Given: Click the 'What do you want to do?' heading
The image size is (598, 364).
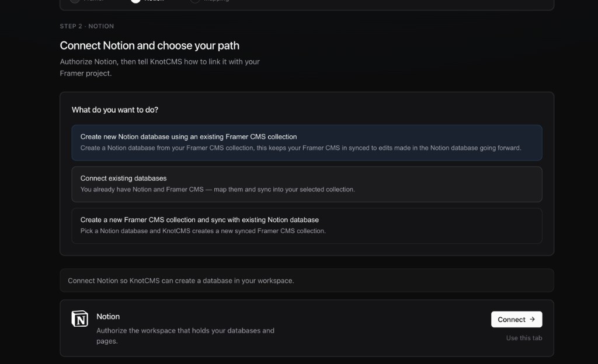Looking at the screenshot, I should 115,110.
